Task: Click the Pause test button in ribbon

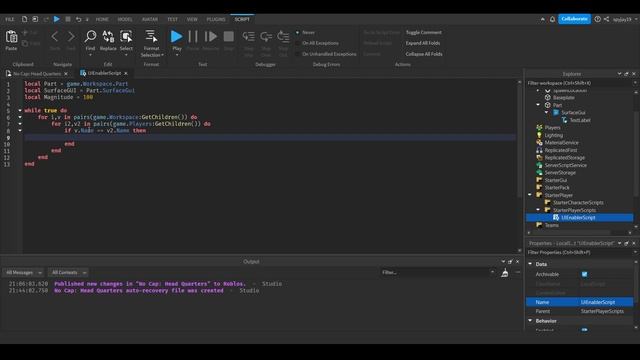Action: [193, 36]
